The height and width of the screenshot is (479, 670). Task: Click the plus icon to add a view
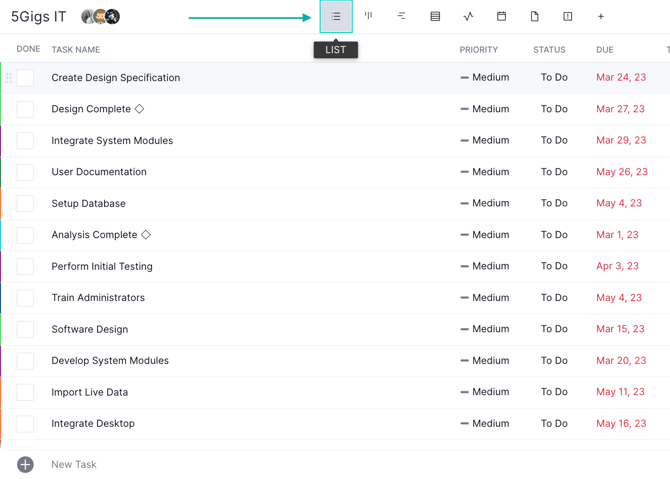600,16
